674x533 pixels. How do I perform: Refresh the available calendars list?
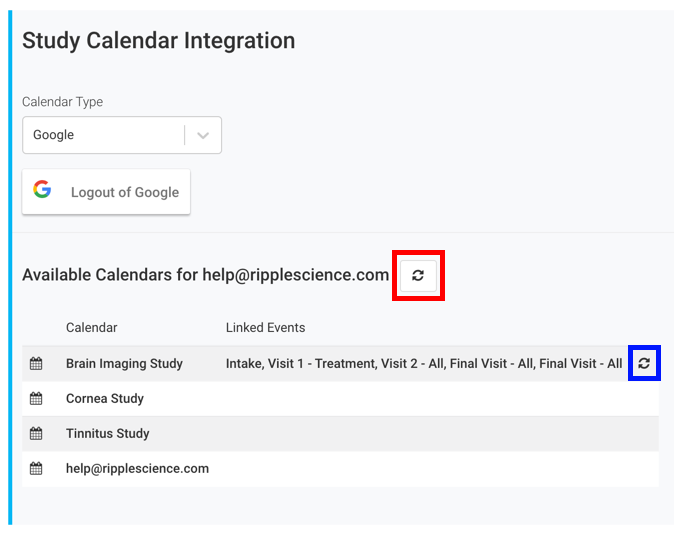pyautogui.click(x=418, y=276)
